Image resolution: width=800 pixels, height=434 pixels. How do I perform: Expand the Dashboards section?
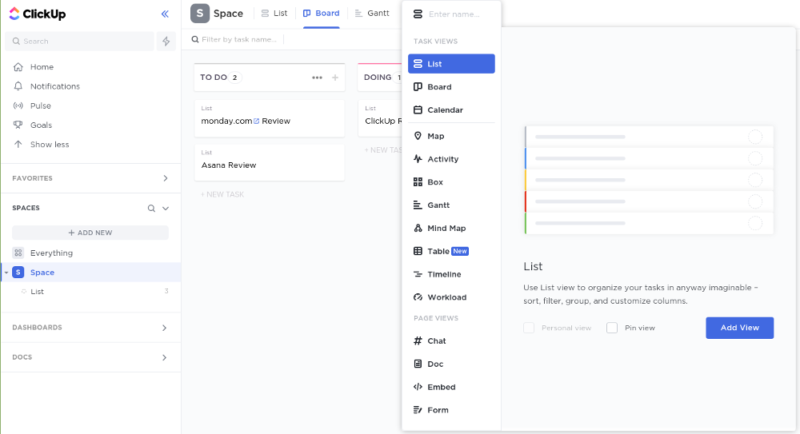pos(164,328)
